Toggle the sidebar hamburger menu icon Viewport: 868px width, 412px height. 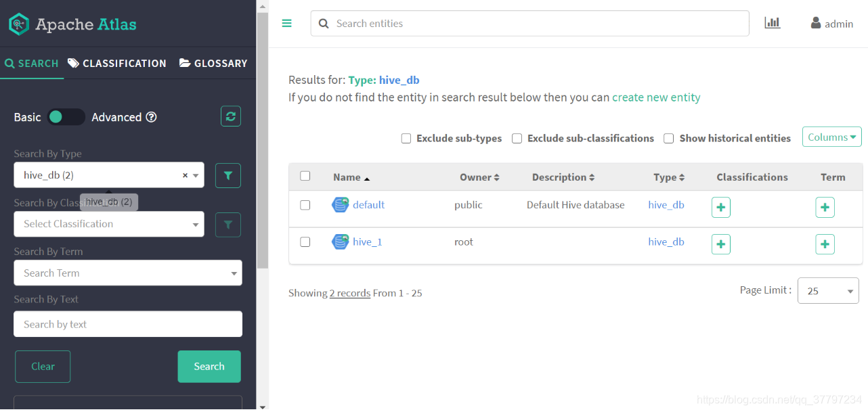pos(287,23)
